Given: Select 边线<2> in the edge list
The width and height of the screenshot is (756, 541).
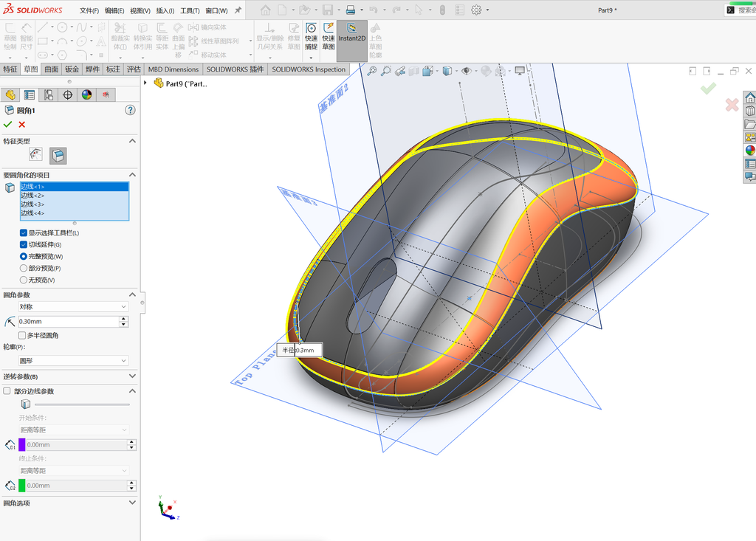Looking at the screenshot, I should pos(75,196).
